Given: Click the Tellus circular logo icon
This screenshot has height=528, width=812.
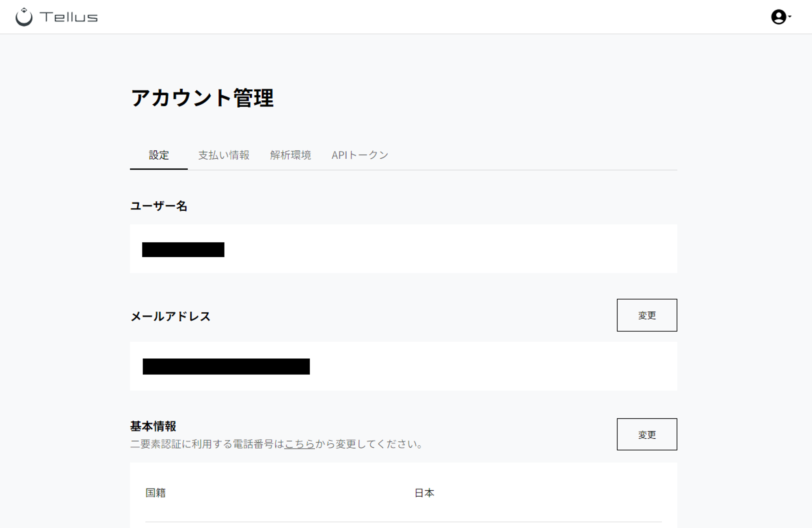Looking at the screenshot, I should 24,17.
